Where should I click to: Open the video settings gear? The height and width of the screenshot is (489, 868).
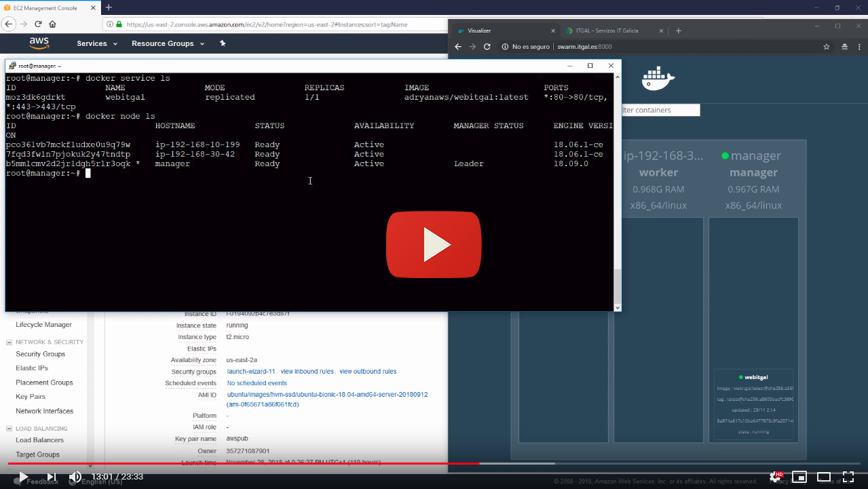775,477
